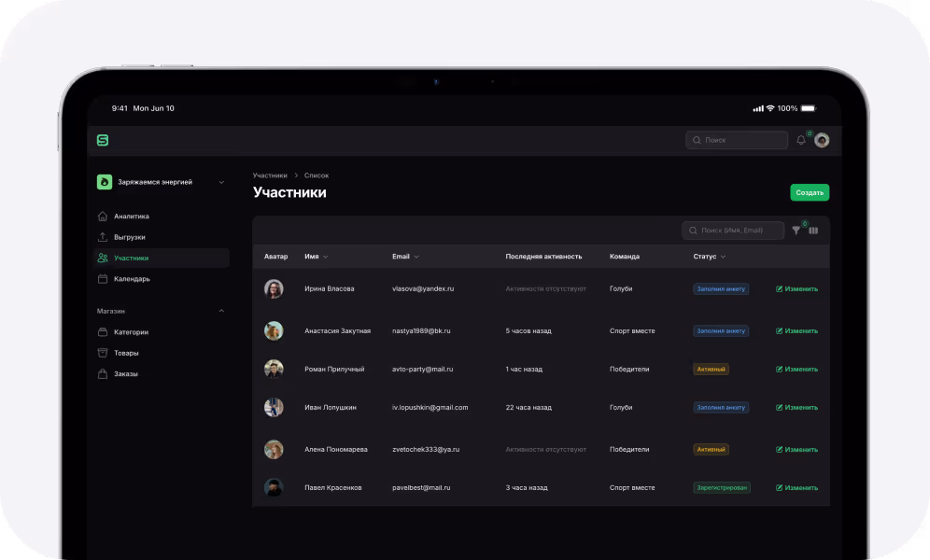Click Изменить for Ирина Власова
Image resolution: width=930 pixels, height=560 pixels.
pos(796,289)
